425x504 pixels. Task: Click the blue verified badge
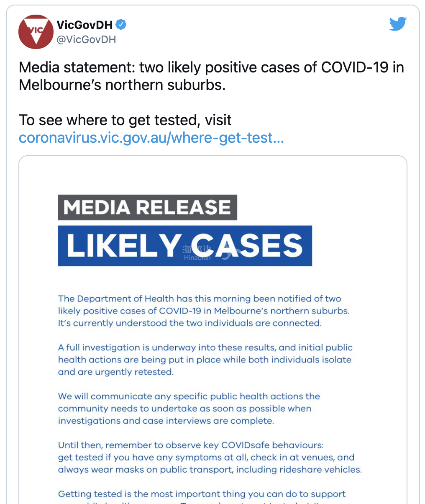coord(121,25)
